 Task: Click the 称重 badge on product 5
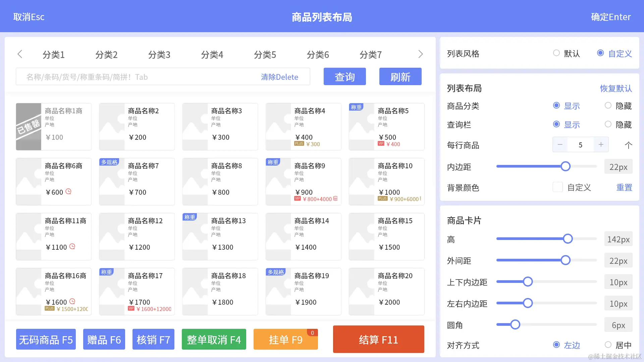(x=356, y=107)
